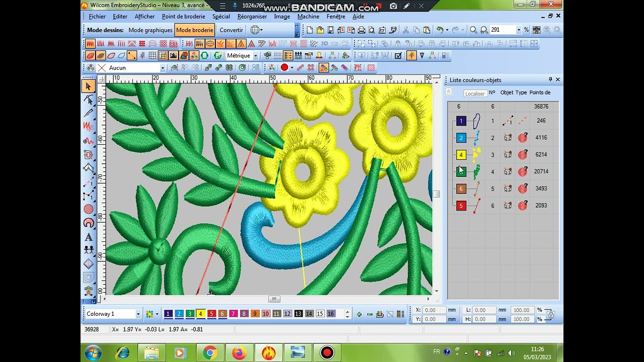644x362 pixels.
Task: Select the arrow Select Object tool
Action: [89, 86]
